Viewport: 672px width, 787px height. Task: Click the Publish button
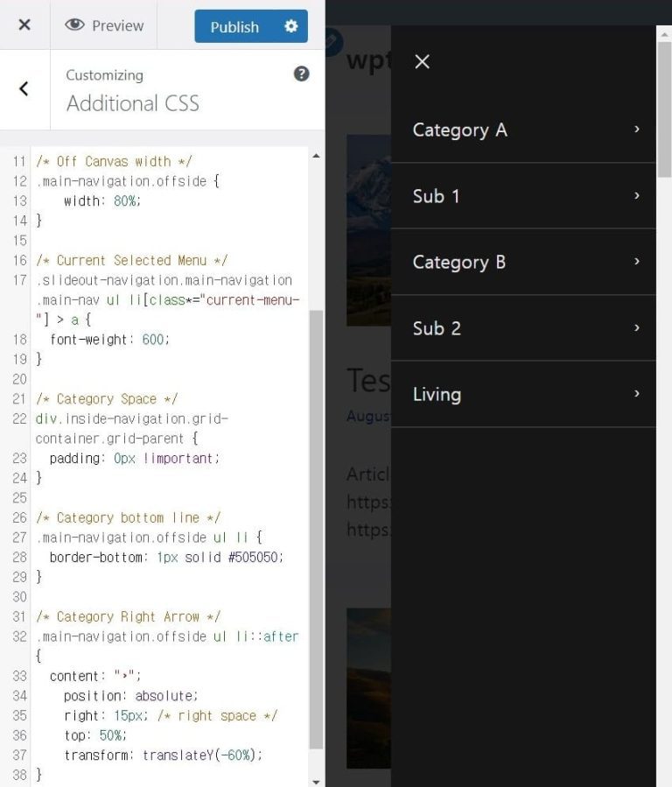[234, 26]
